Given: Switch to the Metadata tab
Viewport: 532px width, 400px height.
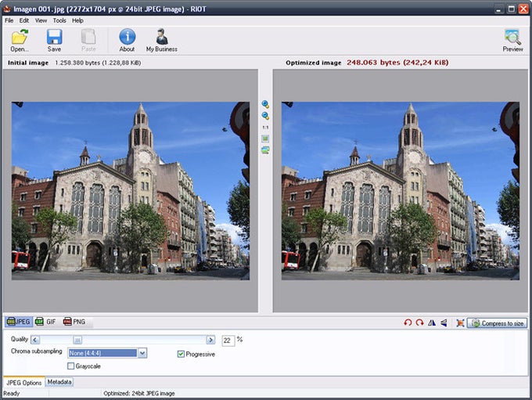Looking at the screenshot, I should click(59, 382).
